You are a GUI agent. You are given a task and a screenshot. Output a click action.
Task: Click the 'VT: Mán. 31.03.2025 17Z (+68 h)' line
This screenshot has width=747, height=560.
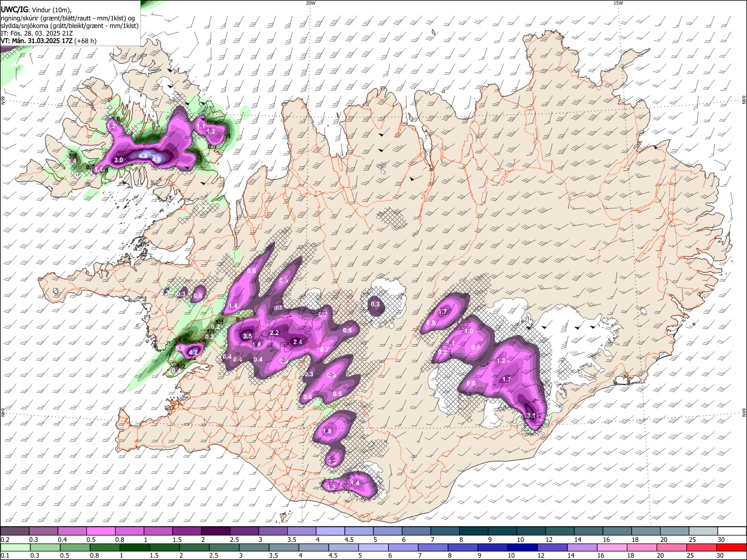coord(48,41)
